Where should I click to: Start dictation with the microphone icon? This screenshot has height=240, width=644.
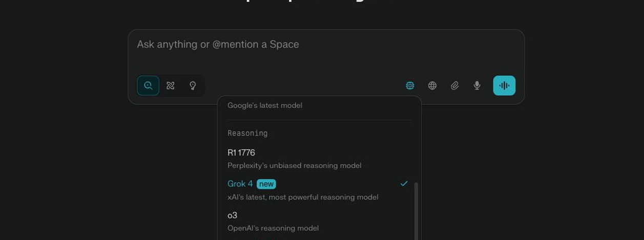[x=477, y=85]
